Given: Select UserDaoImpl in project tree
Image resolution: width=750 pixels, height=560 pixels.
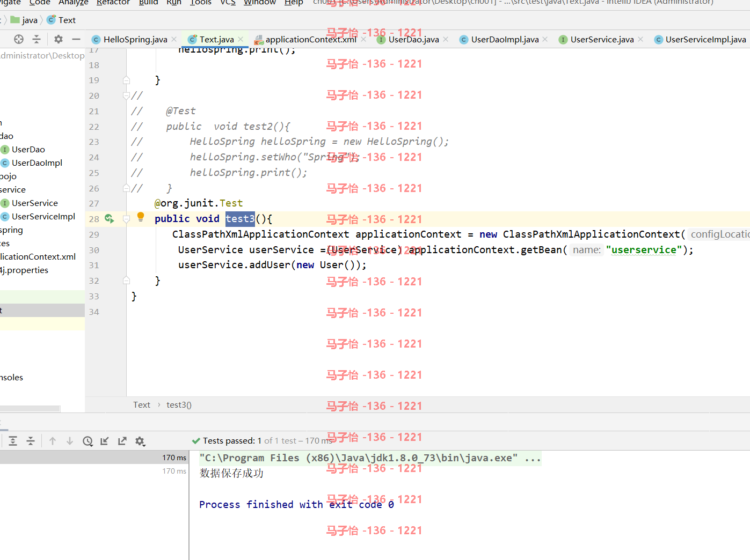Looking at the screenshot, I should point(37,163).
